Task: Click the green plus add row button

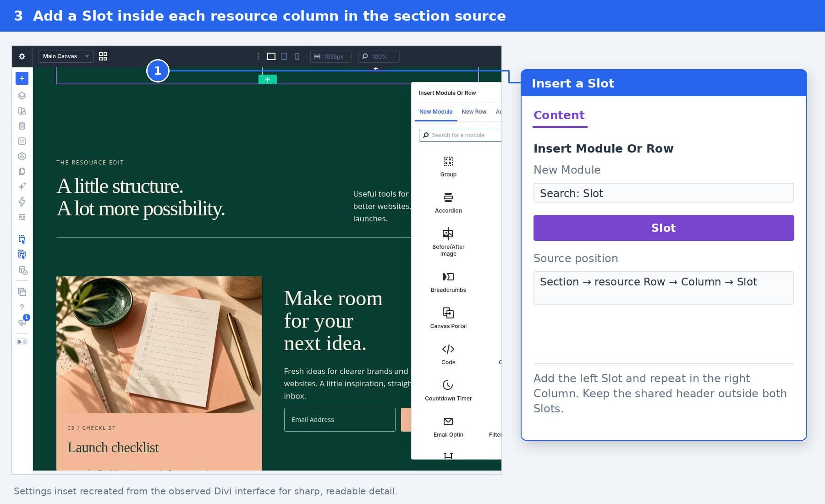Action: tap(268, 79)
